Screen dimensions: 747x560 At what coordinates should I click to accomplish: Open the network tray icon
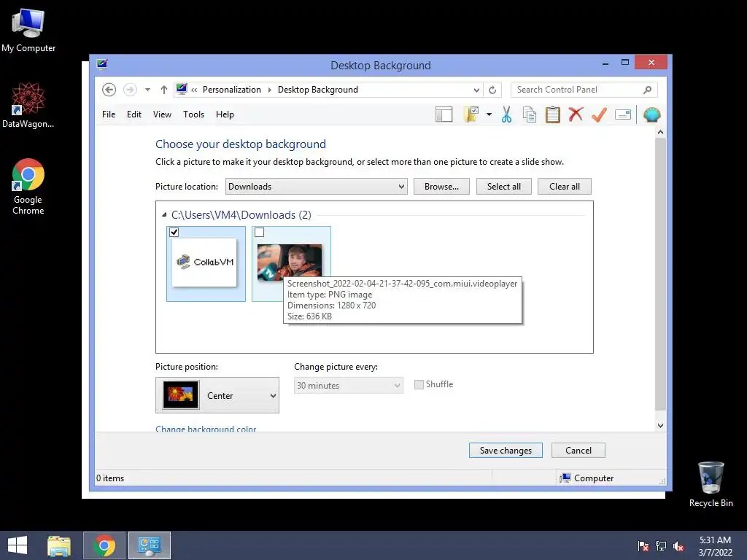click(x=661, y=546)
